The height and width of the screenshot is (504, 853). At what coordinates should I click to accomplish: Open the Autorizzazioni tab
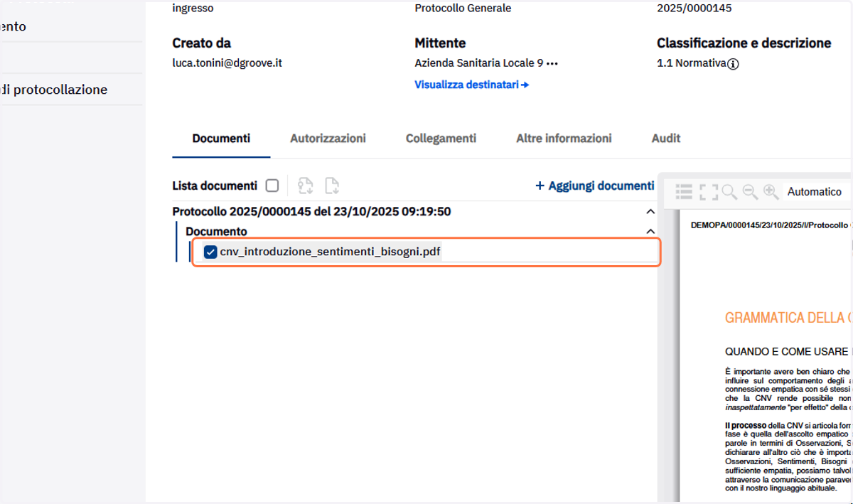(328, 139)
